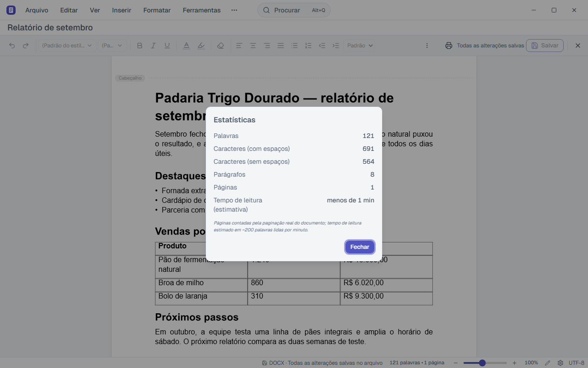Viewport: 588px width, 368px height.
Task: Close the editor toolbar with X
Action: (578, 46)
